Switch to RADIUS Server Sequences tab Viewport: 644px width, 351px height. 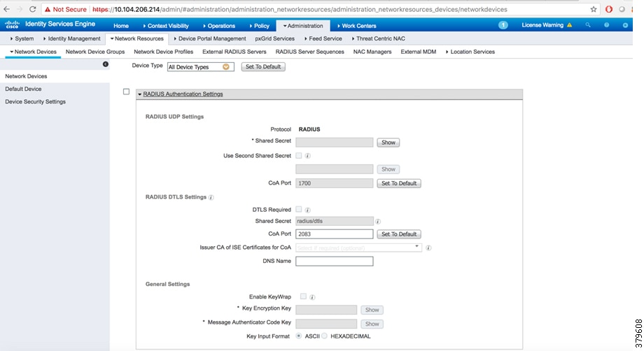pos(309,52)
